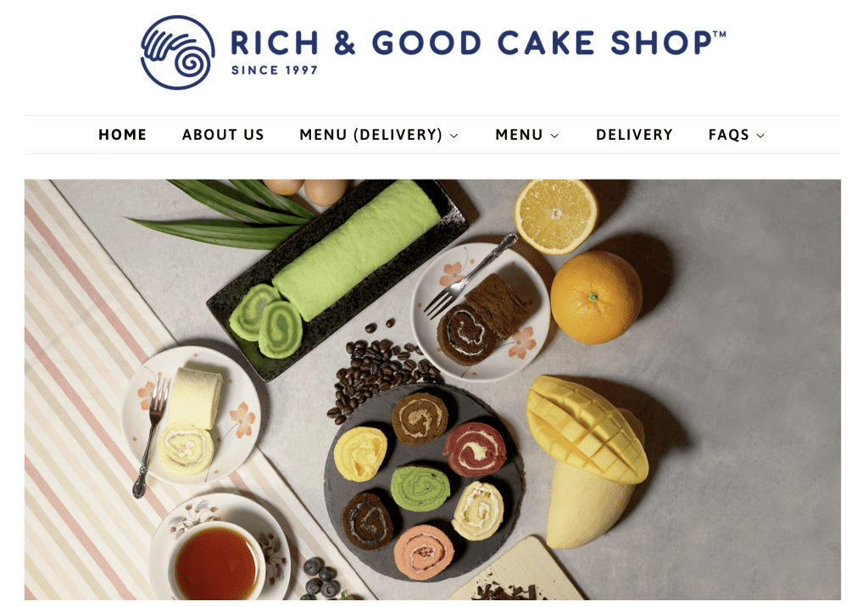Click the spiral cake roll logo icon
Viewport: 868px width, 607px height.
178,53
